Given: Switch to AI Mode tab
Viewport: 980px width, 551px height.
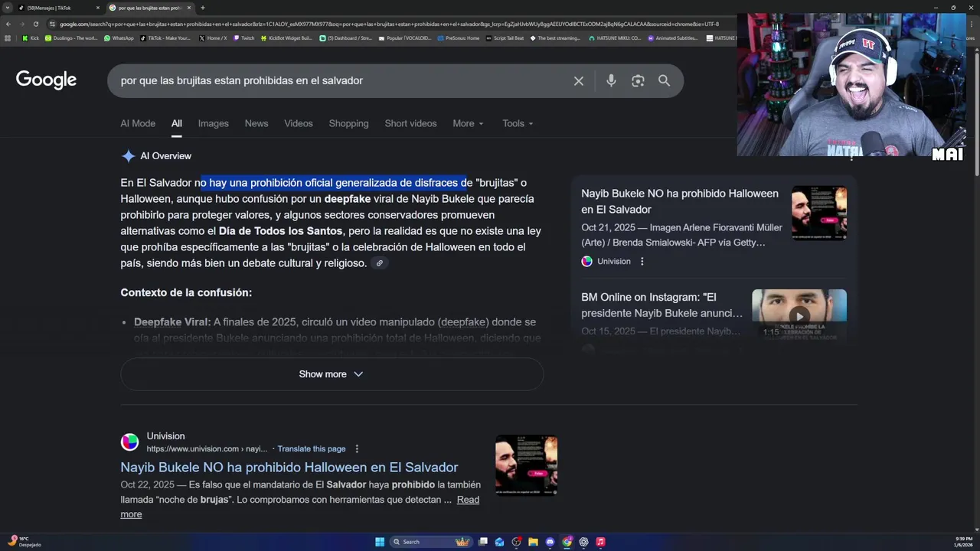Looking at the screenshot, I should pyautogui.click(x=138, y=123).
